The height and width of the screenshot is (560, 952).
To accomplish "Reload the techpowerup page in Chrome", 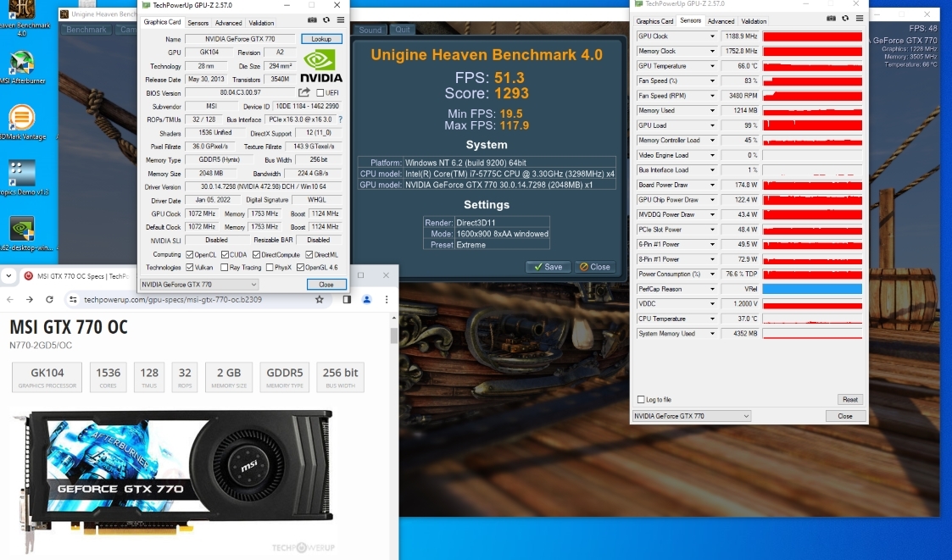I will [49, 299].
